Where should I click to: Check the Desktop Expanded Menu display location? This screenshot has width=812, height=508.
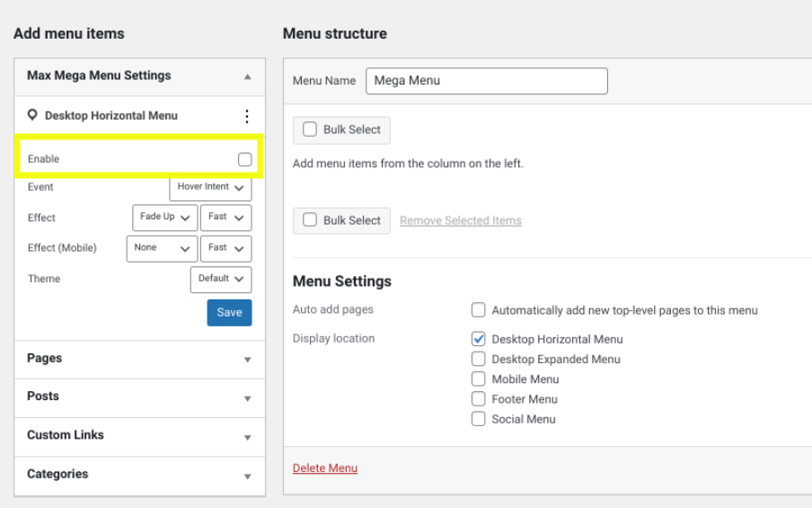coord(478,359)
